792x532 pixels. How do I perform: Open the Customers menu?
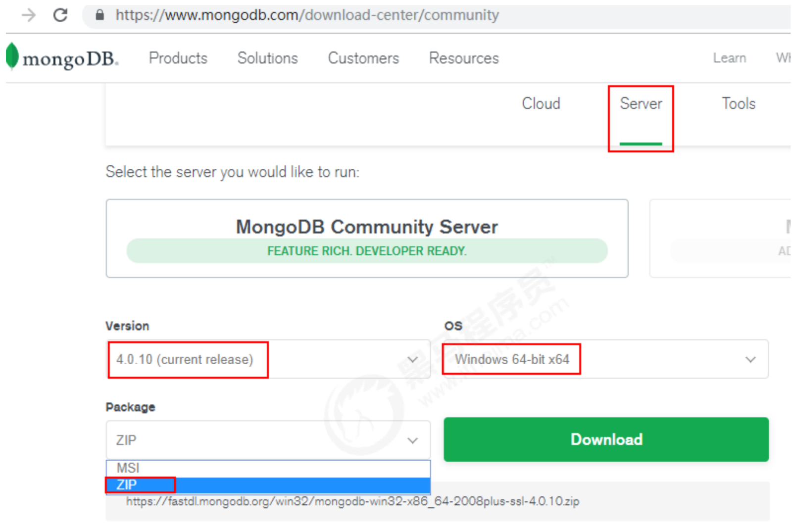coord(364,58)
